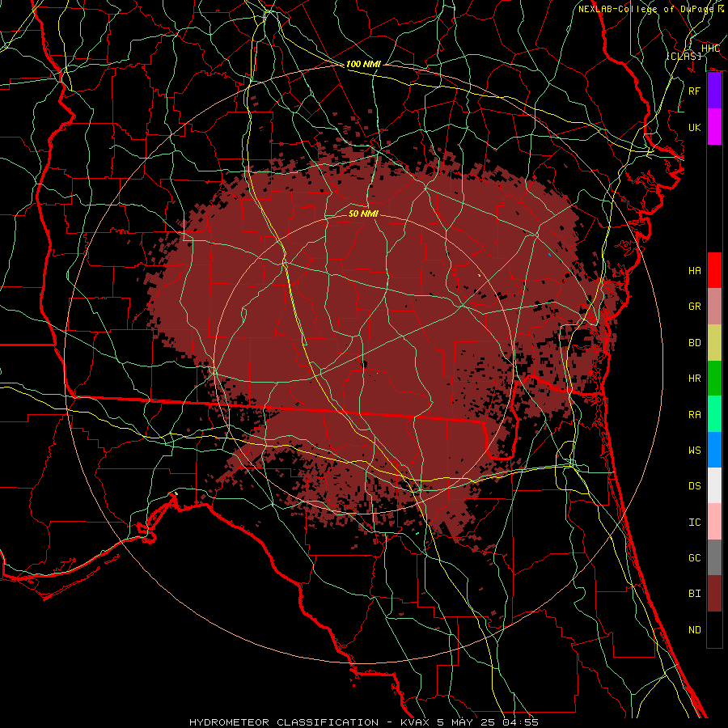Click the HHC product code text
This screenshot has height=728, width=728.
[710, 49]
